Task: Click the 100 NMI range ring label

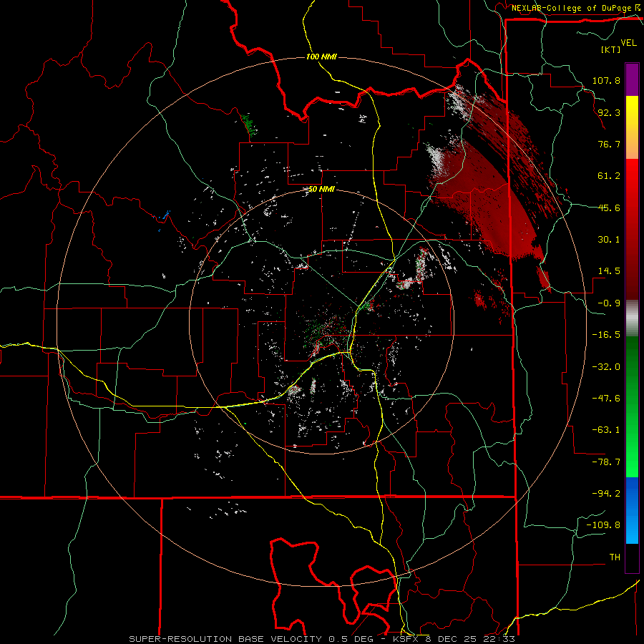Action: click(321, 57)
